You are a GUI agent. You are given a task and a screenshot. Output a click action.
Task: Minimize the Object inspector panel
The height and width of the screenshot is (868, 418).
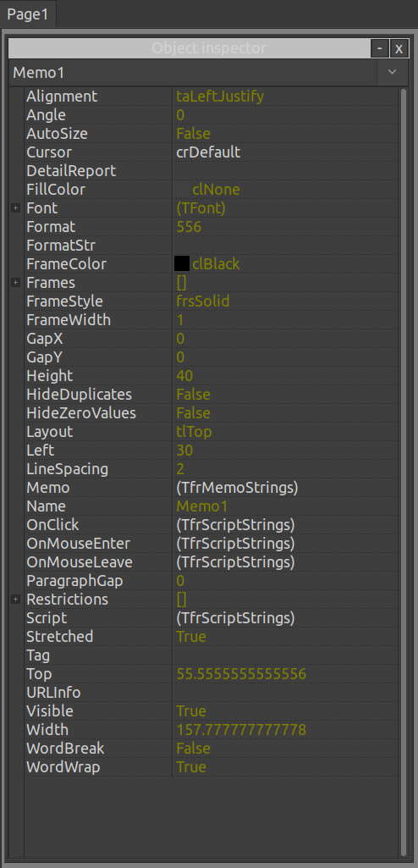379,49
